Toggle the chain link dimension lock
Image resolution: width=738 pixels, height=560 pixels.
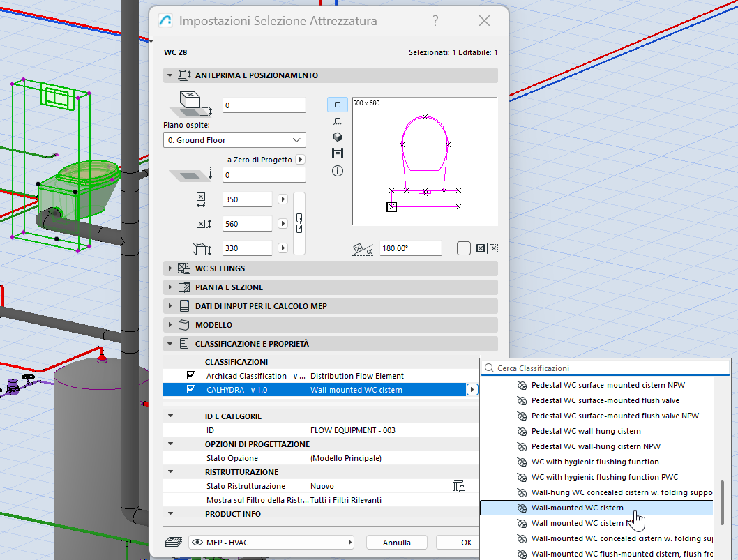[300, 223]
